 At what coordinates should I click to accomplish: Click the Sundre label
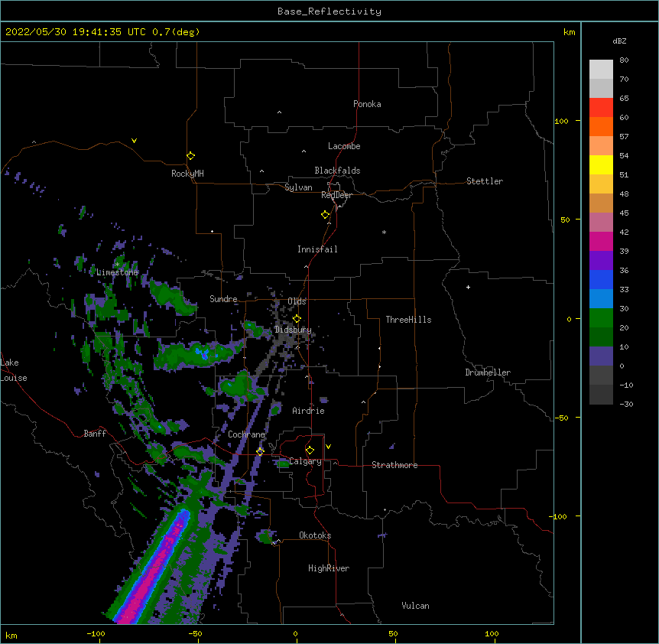tap(223, 299)
